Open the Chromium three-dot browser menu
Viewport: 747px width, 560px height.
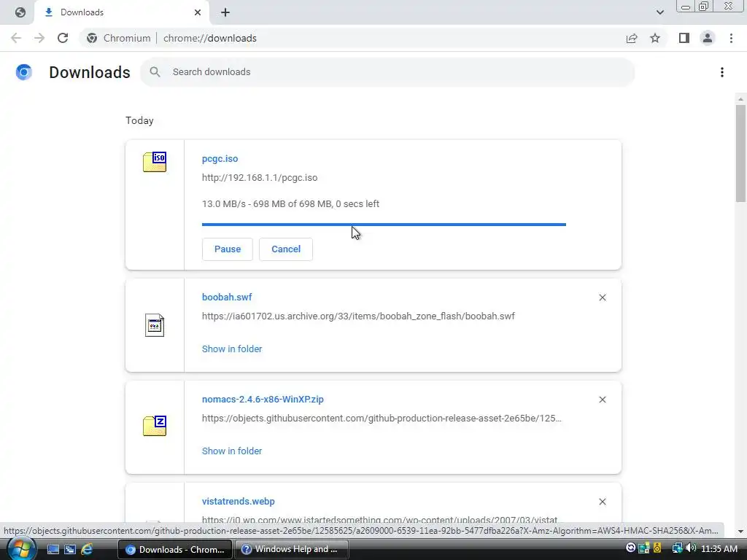click(x=731, y=38)
